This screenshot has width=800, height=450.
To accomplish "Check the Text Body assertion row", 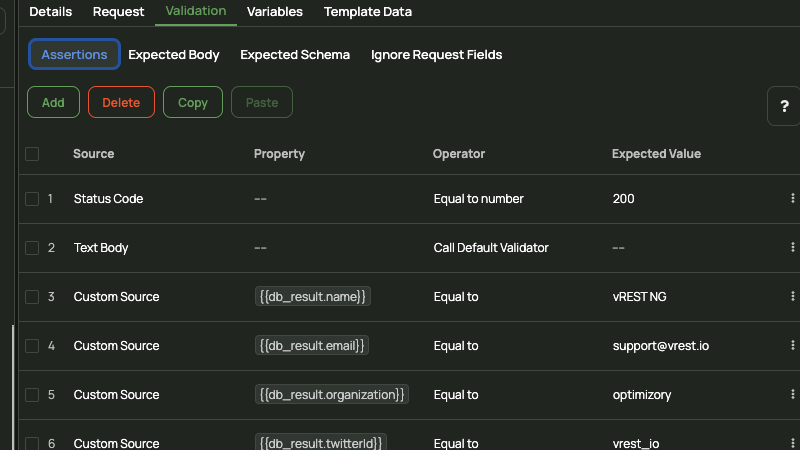I will tap(32, 247).
